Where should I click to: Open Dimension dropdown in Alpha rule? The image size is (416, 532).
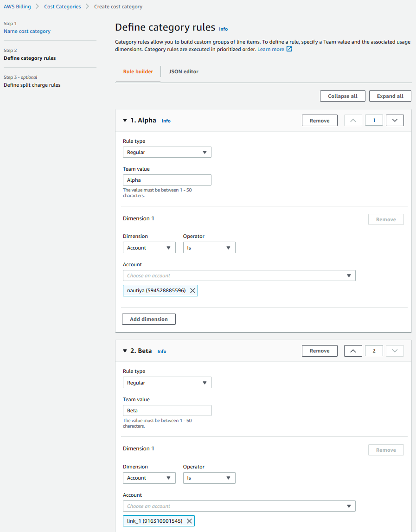(x=149, y=248)
